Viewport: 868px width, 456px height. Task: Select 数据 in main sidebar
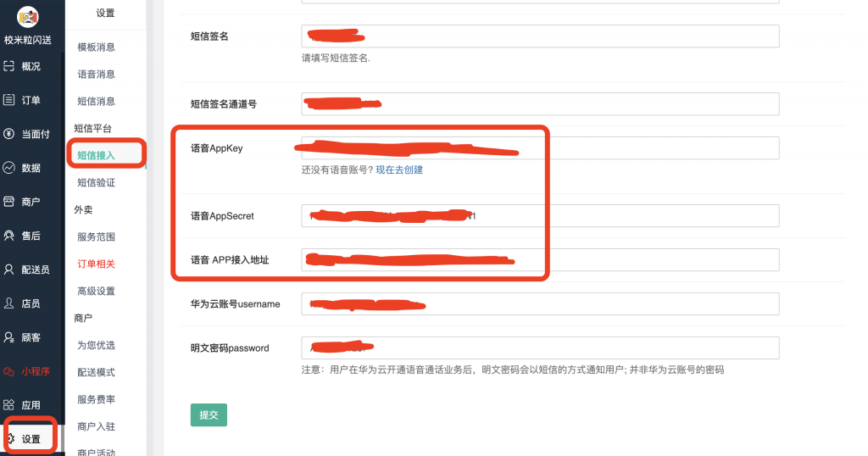(31, 168)
